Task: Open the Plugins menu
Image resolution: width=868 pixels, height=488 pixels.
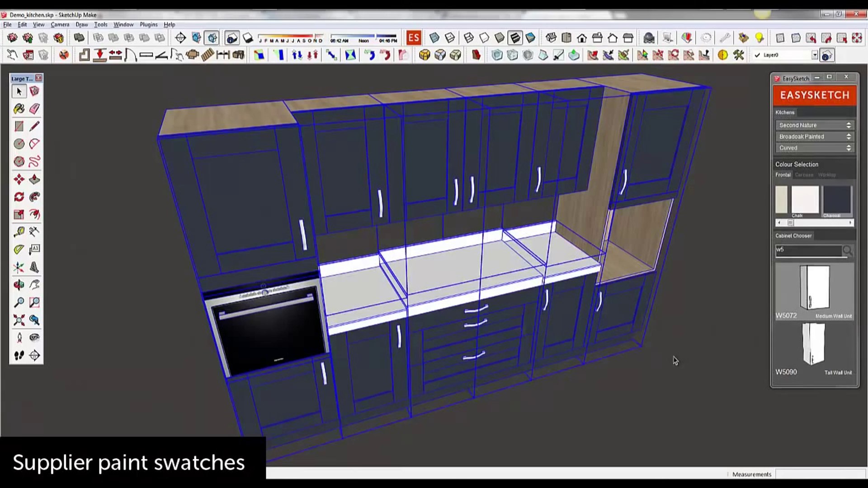Action: coord(148,24)
